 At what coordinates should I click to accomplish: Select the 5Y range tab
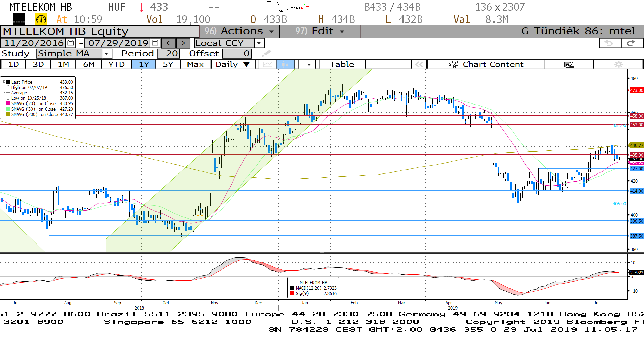pyautogui.click(x=168, y=64)
